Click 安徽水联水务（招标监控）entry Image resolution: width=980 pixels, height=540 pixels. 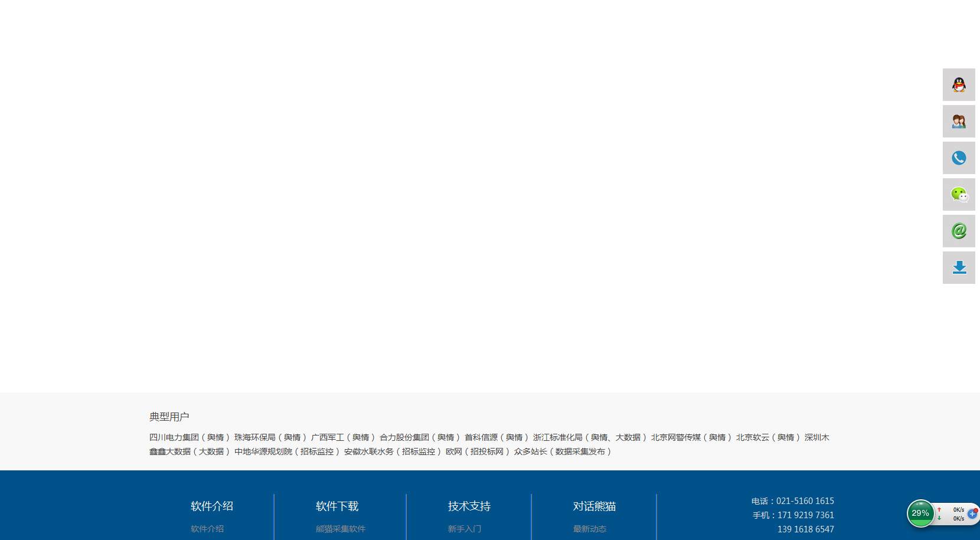click(393, 451)
